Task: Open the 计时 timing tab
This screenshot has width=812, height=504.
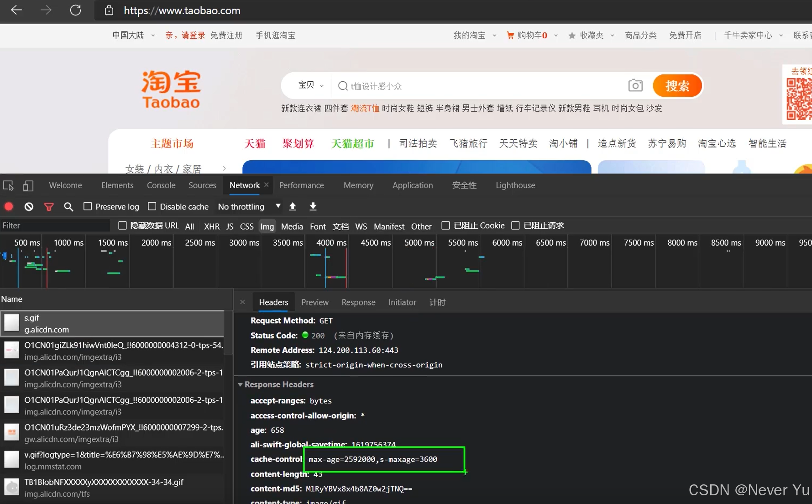Action: click(x=437, y=302)
